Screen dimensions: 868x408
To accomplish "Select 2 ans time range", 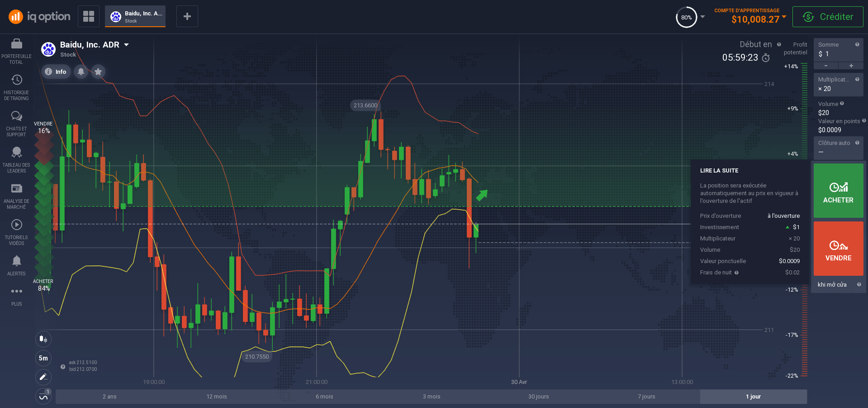I will [109, 397].
